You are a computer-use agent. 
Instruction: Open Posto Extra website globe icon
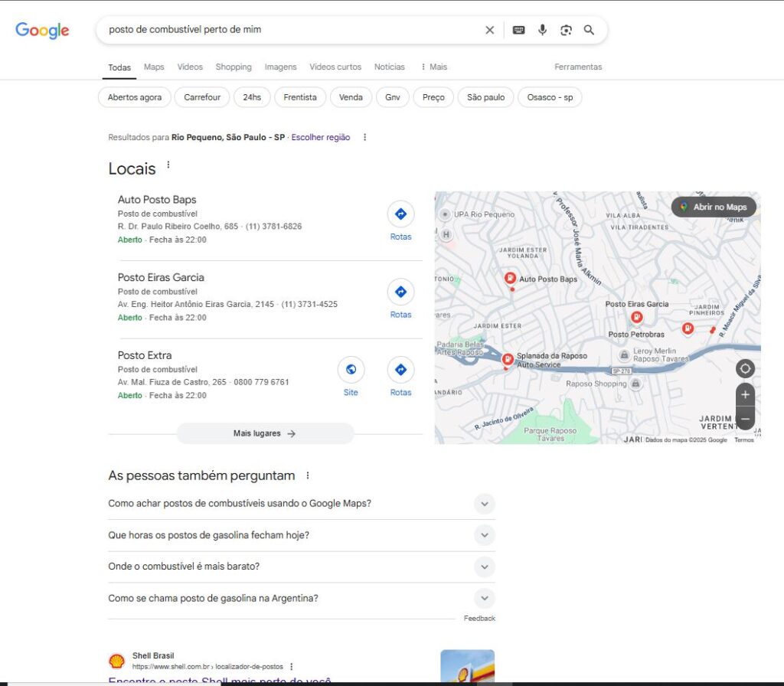coord(351,370)
